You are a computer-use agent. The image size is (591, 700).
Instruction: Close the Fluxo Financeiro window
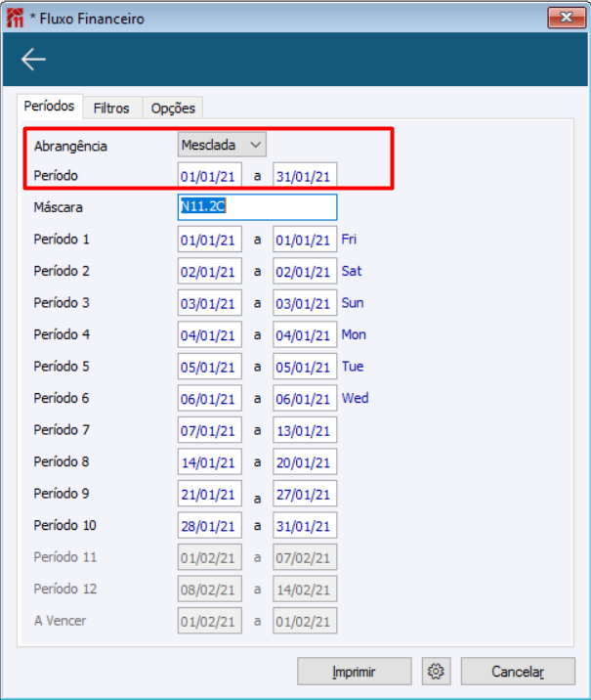tap(567, 18)
